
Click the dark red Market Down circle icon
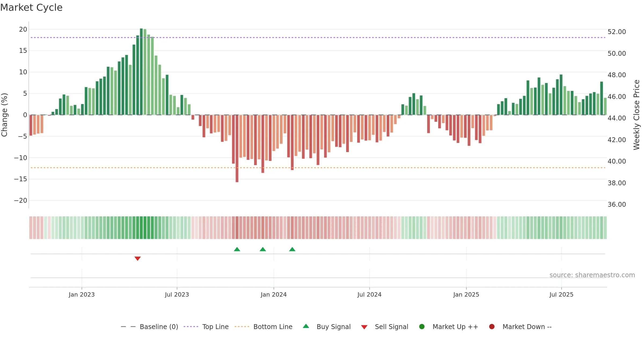click(492, 327)
